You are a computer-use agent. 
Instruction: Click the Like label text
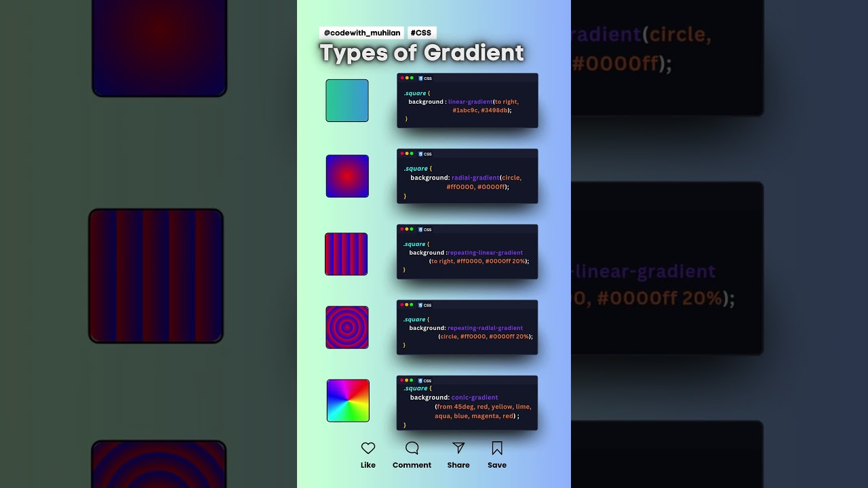pyautogui.click(x=368, y=465)
